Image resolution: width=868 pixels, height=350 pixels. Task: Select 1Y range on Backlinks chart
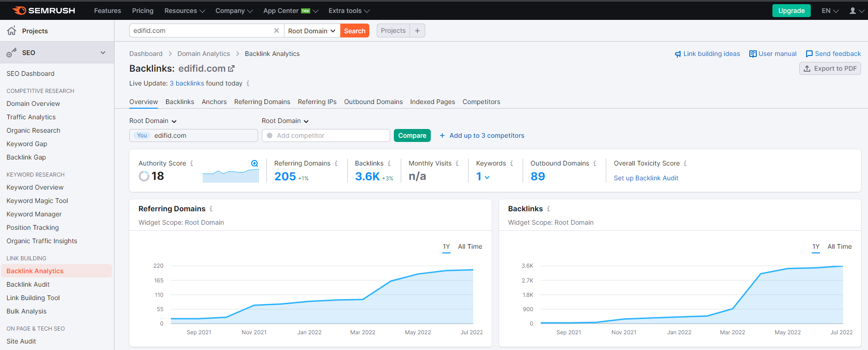coord(816,246)
